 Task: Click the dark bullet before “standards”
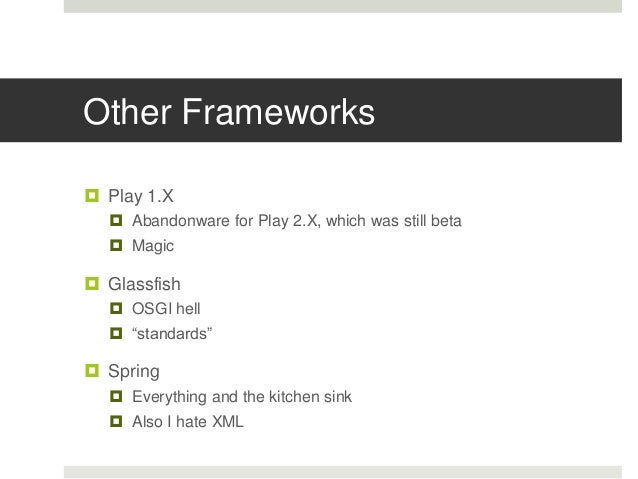(x=116, y=333)
